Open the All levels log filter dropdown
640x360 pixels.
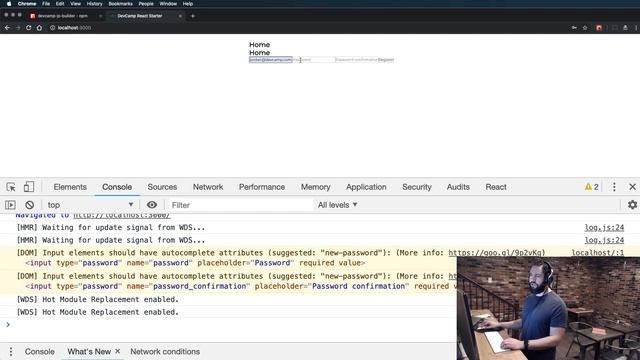(x=338, y=205)
